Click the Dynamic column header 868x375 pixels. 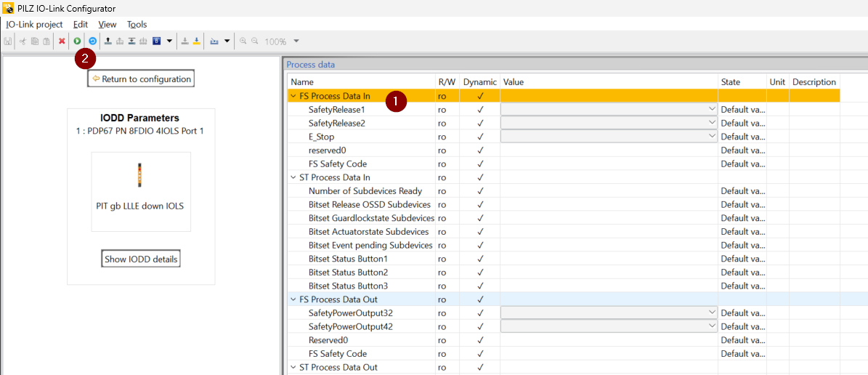click(x=480, y=82)
